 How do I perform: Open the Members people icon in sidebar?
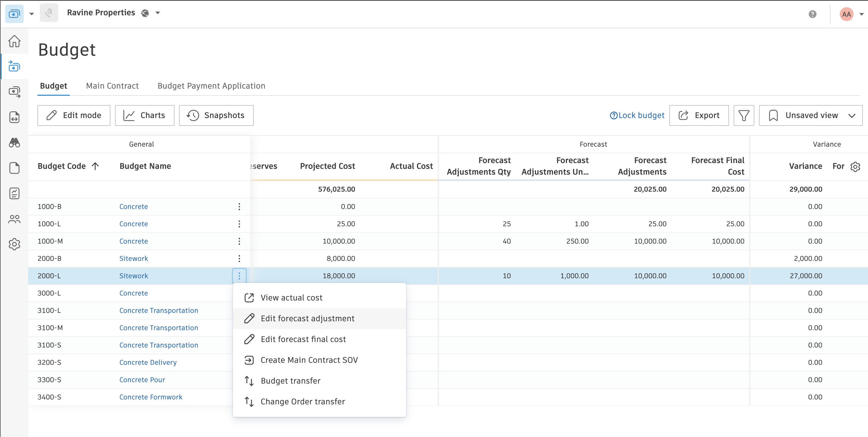pyautogui.click(x=14, y=219)
